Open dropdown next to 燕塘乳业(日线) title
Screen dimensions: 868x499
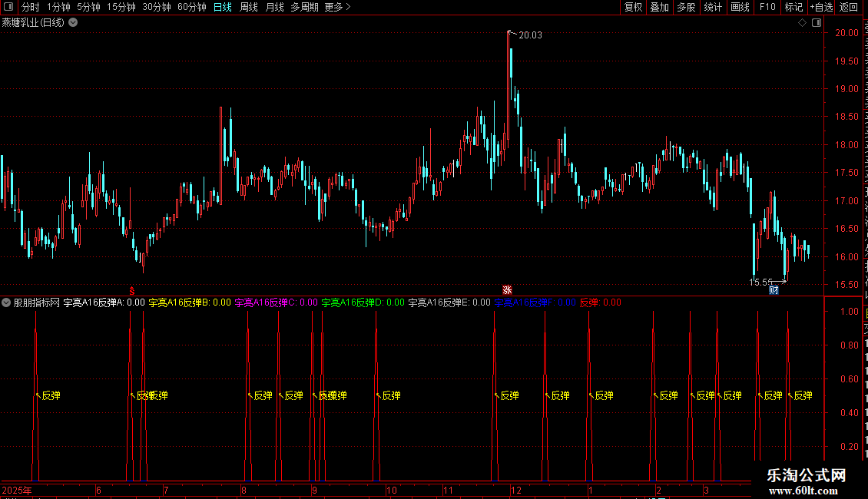click(x=73, y=23)
